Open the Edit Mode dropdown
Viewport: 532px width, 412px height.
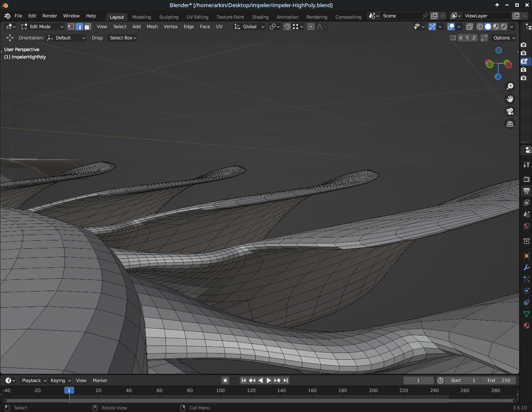pos(42,27)
